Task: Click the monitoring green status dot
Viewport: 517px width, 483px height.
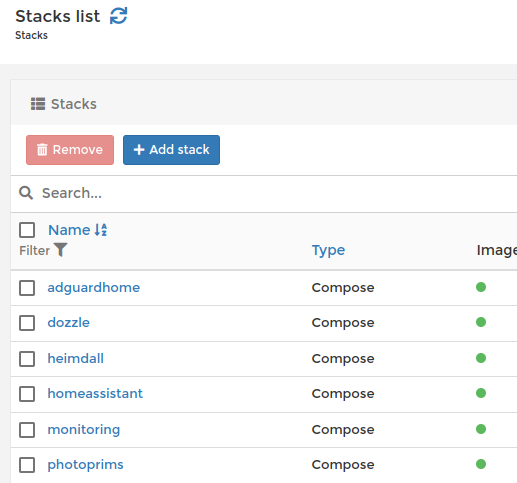Action: click(x=481, y=429)
